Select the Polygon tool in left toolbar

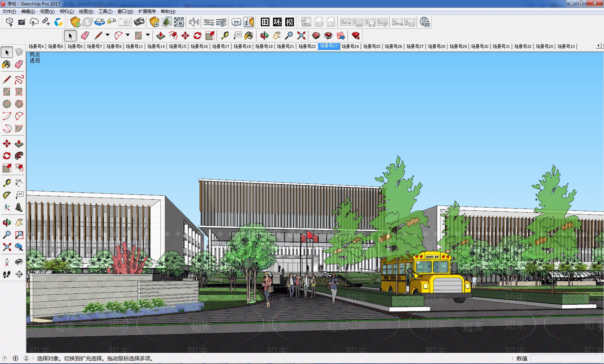point(19,103)
